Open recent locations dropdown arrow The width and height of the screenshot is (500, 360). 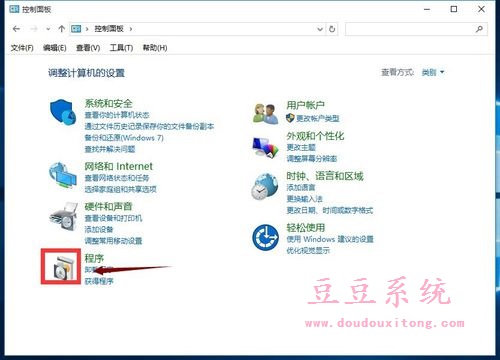[48, 29]
